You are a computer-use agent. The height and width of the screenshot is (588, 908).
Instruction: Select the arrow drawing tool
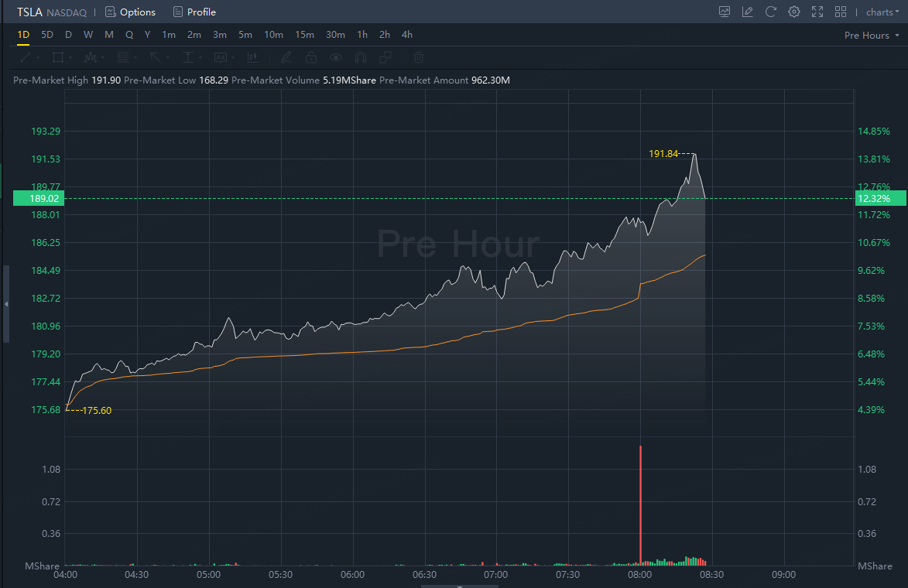155,57
